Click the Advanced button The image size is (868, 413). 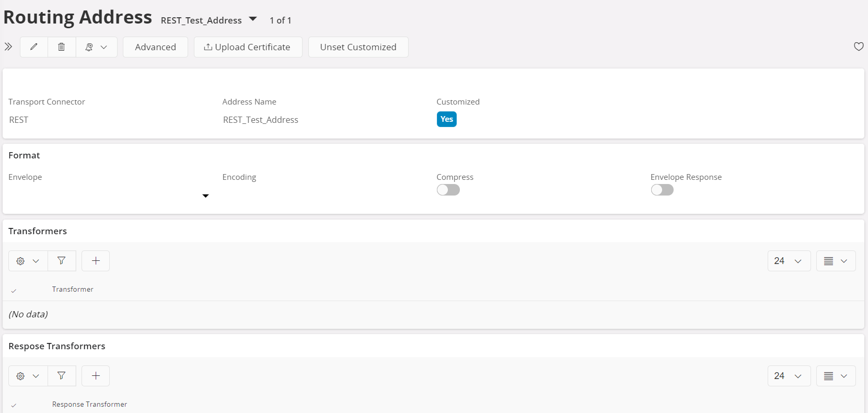(155, 47)
